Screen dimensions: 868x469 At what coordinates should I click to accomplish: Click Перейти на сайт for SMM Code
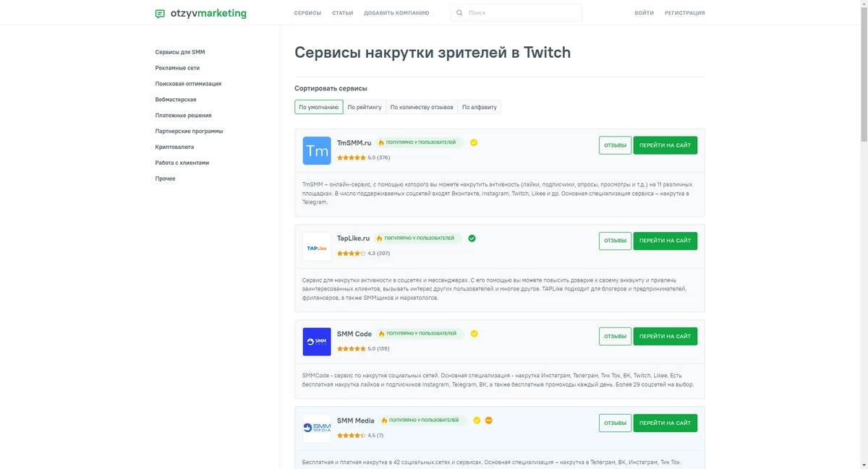pos(665,336)
